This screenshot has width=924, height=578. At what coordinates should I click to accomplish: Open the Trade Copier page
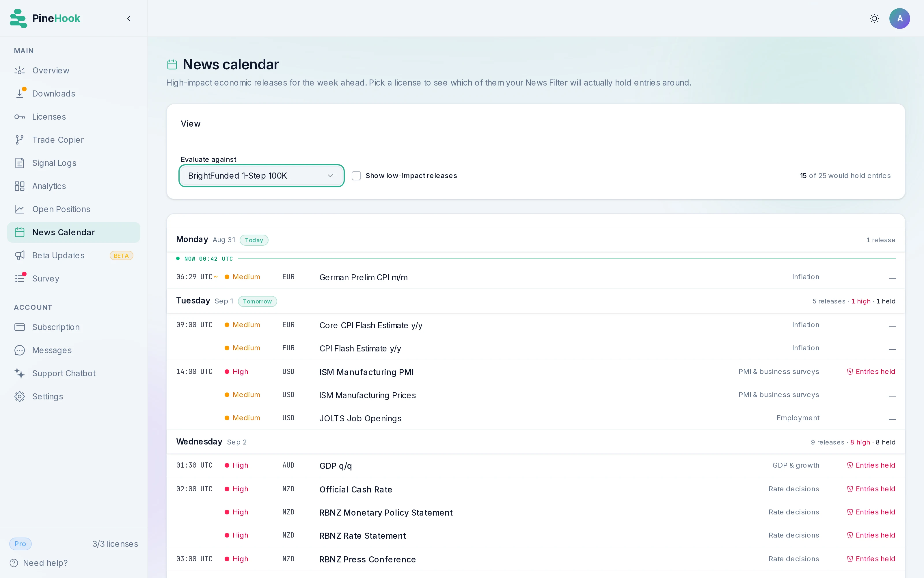click(x=73, y=140)
